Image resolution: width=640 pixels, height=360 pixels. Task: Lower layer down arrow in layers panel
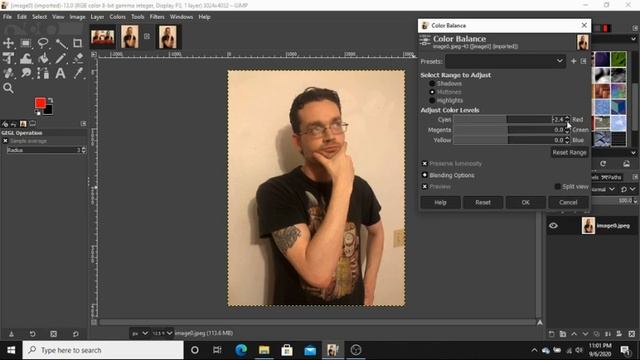click(x=585, y=333)
